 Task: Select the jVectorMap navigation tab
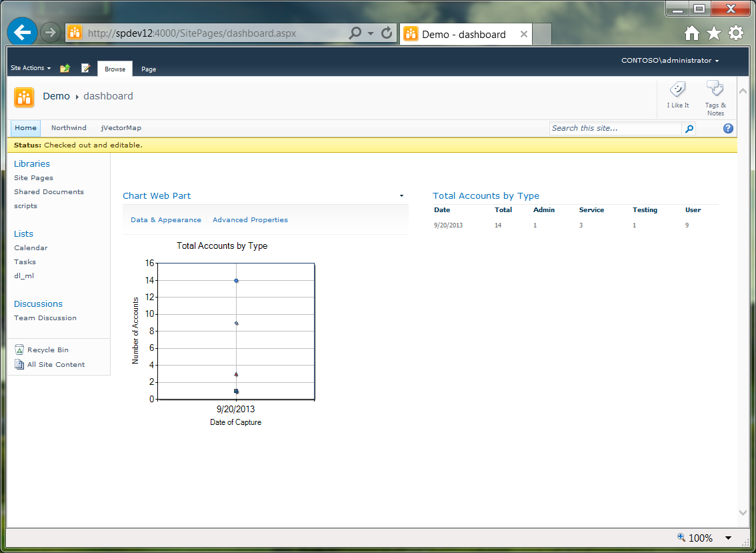[x=121, y=128]
